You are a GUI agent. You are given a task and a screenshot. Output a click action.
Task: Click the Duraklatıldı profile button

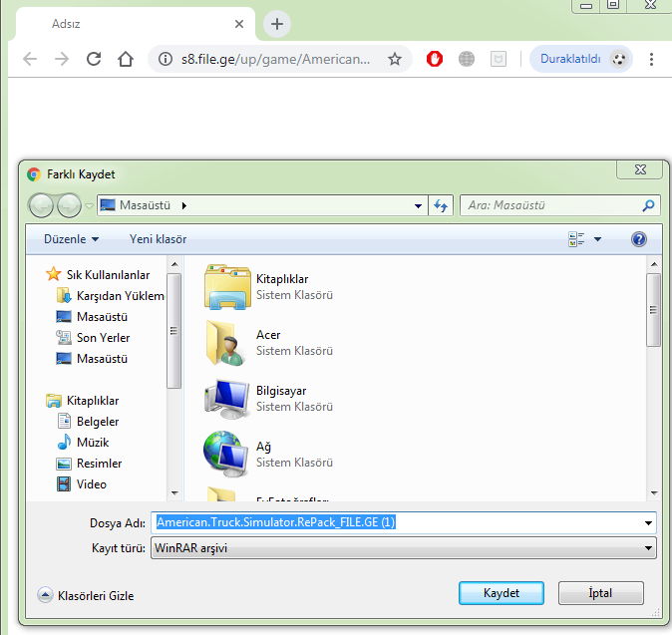click(x=581, y=59)
